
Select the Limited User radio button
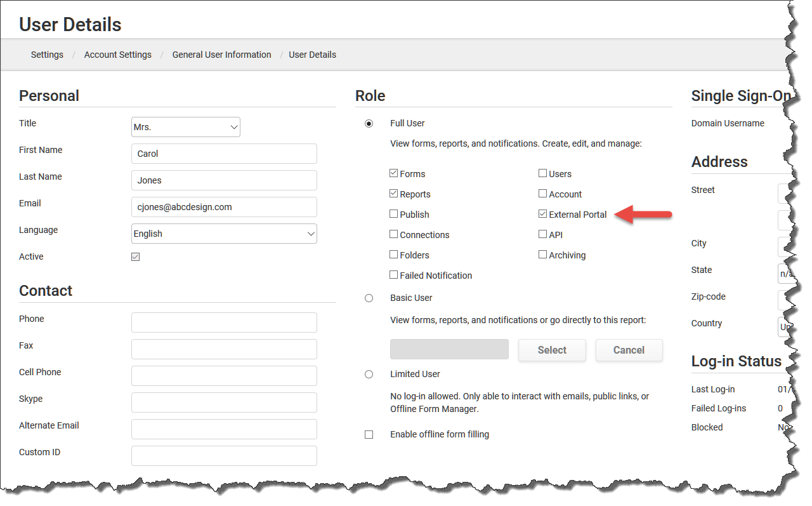(369, 375)
